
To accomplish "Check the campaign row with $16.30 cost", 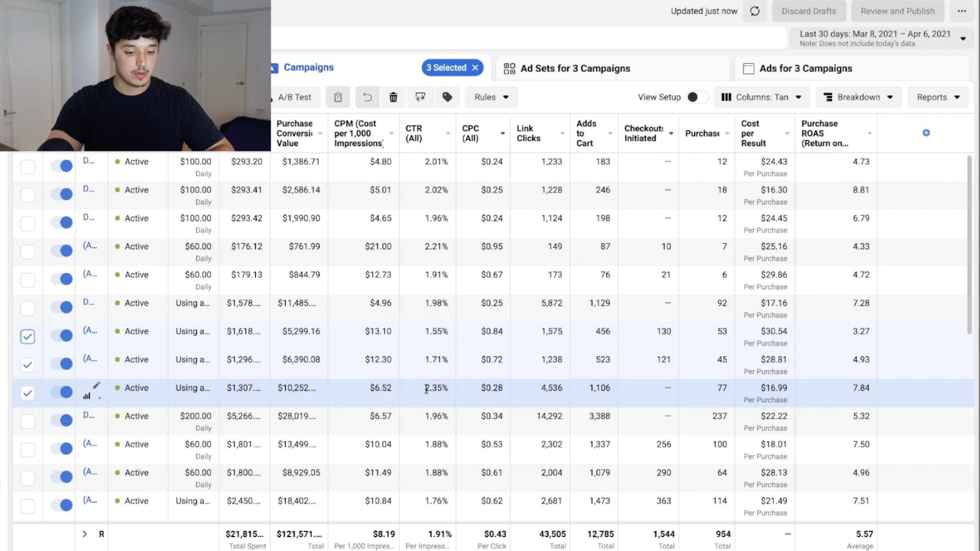I will click(27, 195).
